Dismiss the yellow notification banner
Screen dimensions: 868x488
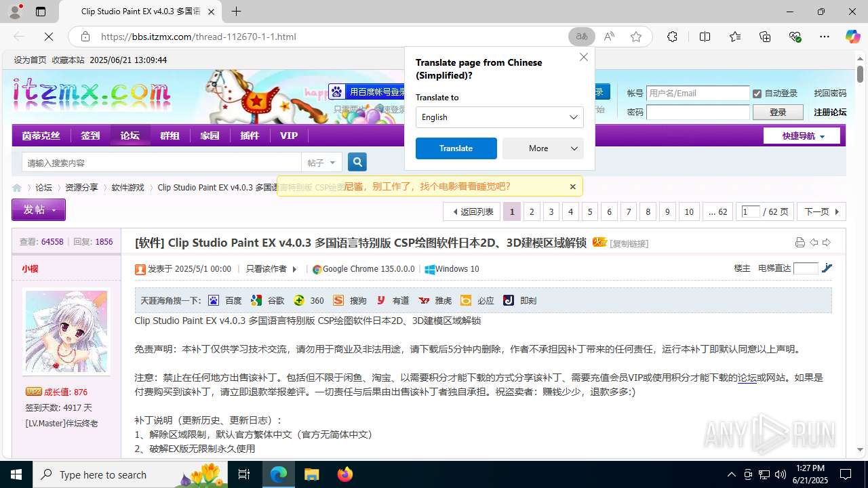click(x=572, y=186)
